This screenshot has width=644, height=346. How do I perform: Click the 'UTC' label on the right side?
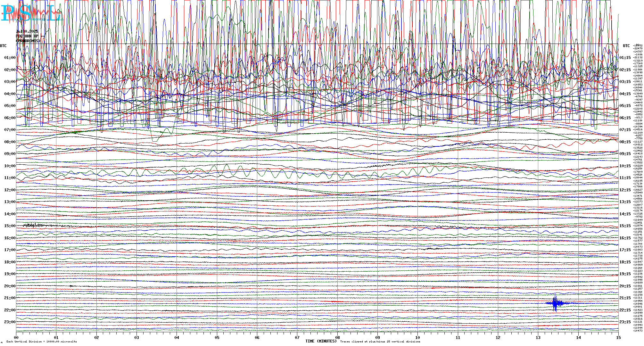626,46
